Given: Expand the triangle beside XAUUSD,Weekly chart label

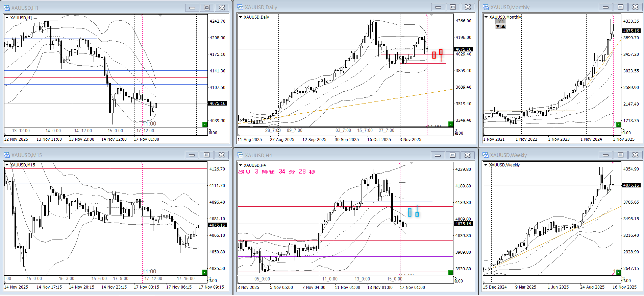Looking at the screenshot, I should click(486, 165).
